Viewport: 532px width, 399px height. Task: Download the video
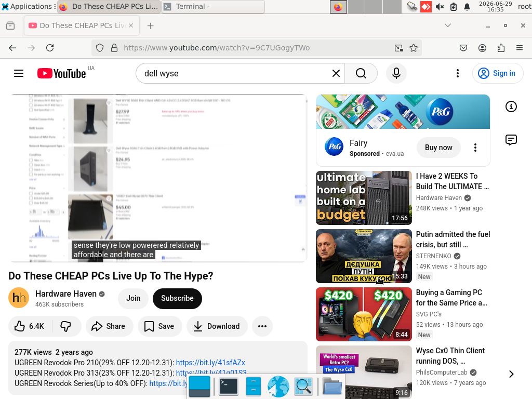coord(217,326)
